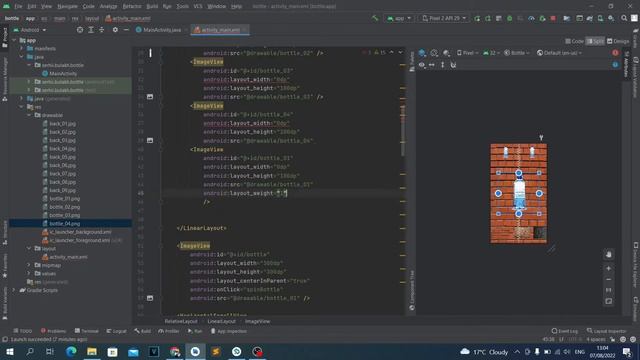Open the File menu
Screen dimensions: 640x360
point(18,6)
